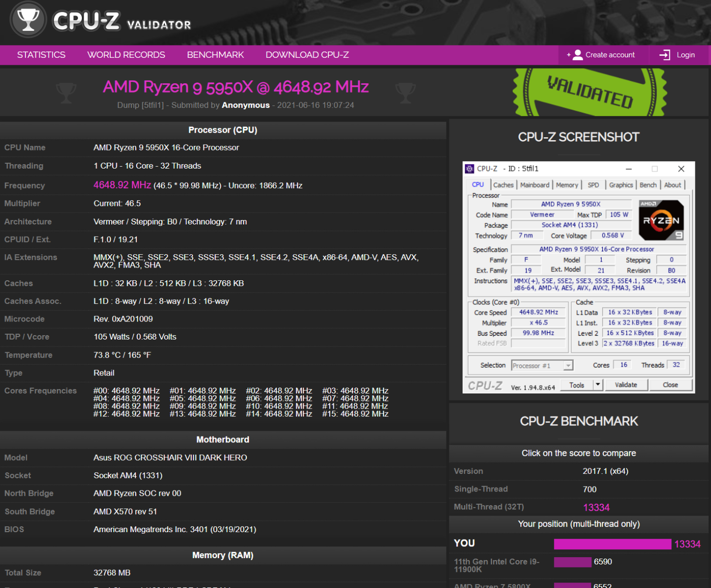The image size is (711, 588).
Task: Click the AMD Ryzen 9 logo image
Action: [x=661, y=220]
